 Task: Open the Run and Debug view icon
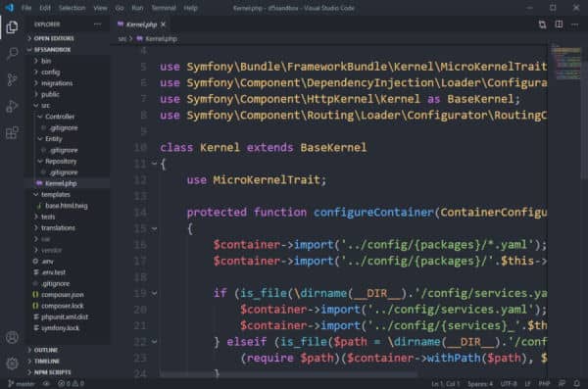tap(12, 106)
